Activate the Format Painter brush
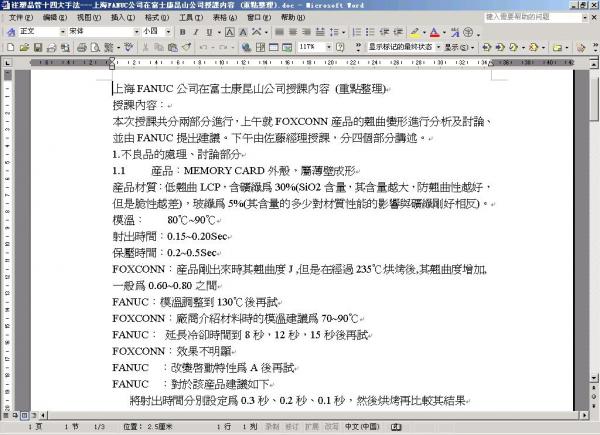 coord(186,47)
